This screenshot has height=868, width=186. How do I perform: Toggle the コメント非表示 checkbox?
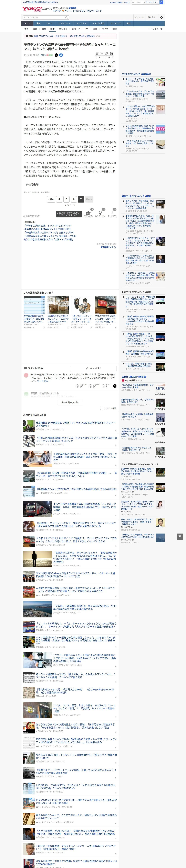coord(102,408)
